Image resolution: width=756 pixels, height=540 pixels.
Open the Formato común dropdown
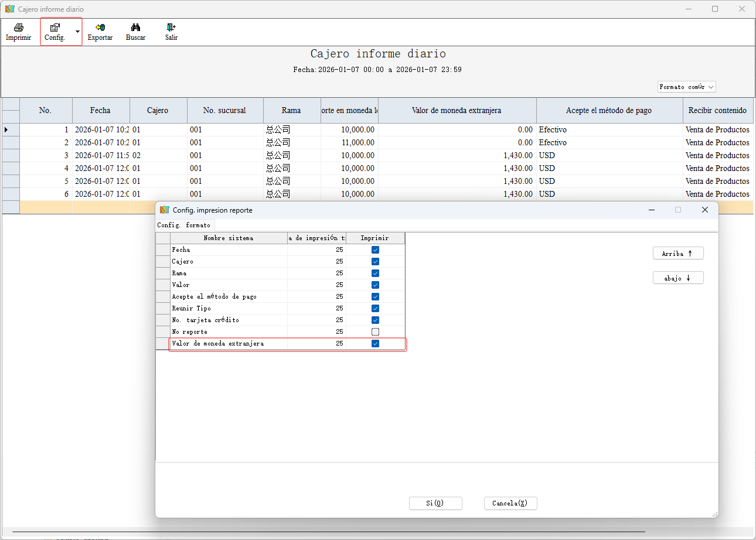point(686,87)
